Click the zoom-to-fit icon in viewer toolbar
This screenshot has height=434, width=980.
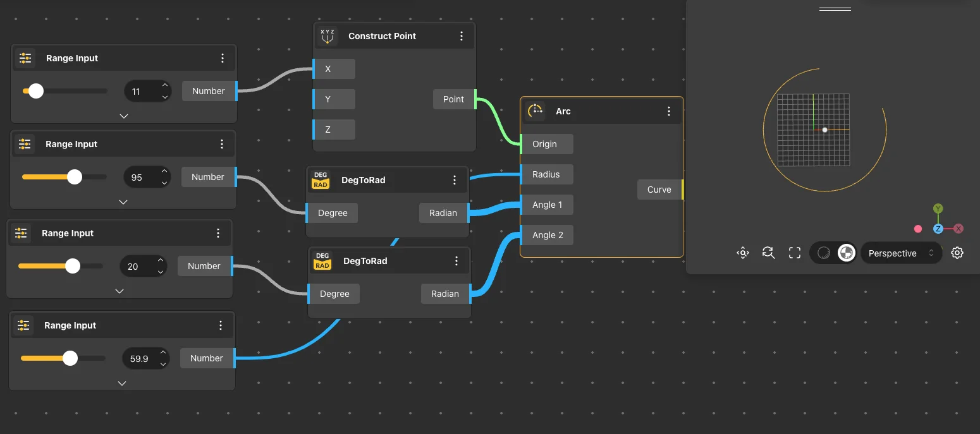(743, 253)
